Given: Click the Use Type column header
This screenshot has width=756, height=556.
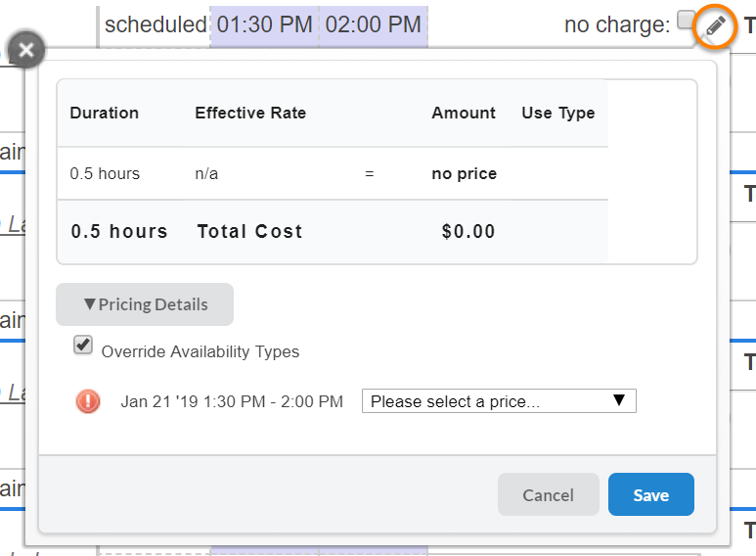Looking at the screenshot, I should pos(557,113).
